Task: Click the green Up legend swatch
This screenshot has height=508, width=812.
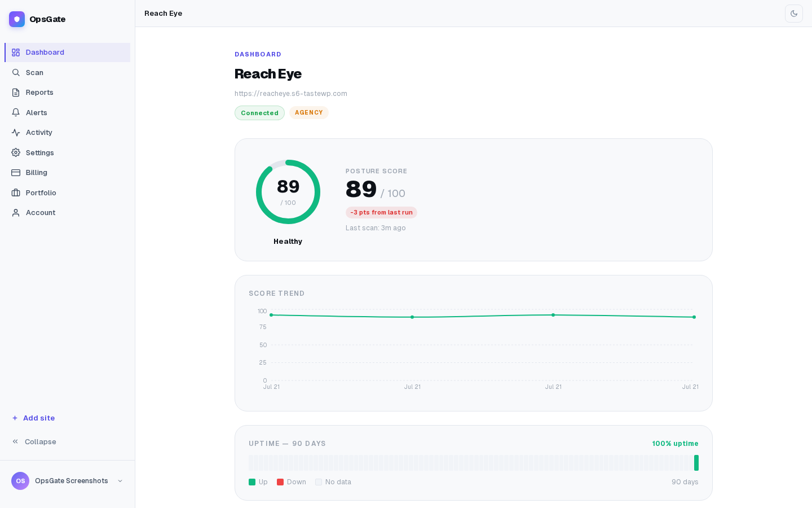Action: pyautogui.click(x=252, y=482)
